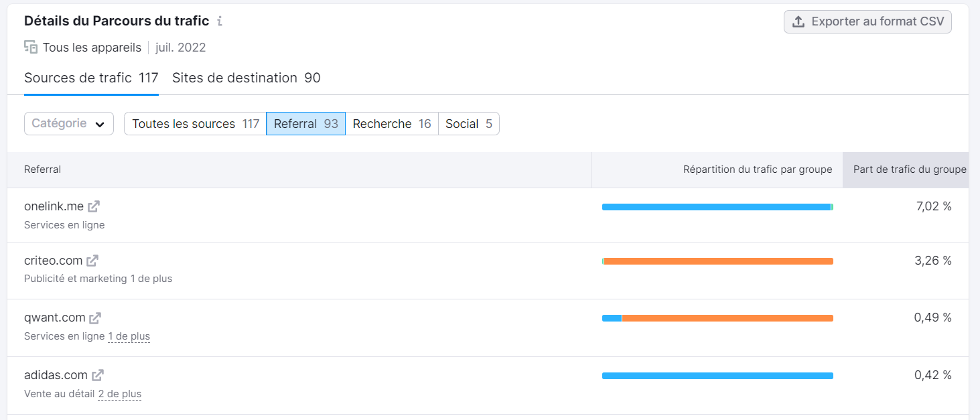The width and height of the screenshot is (980, 420).
Task: Click the info icon beside Détails du Parcours
Action: point(219,21)
